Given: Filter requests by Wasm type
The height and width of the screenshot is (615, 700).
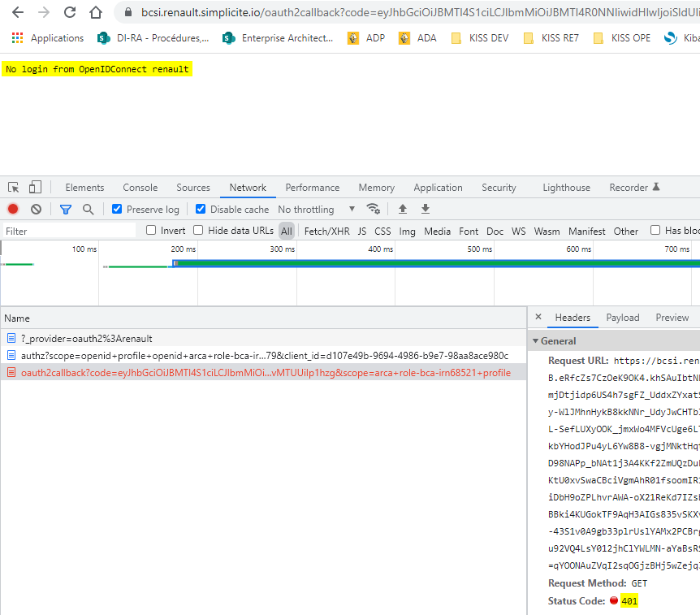Looking at the screenshot, I should (x=547, y=231).
